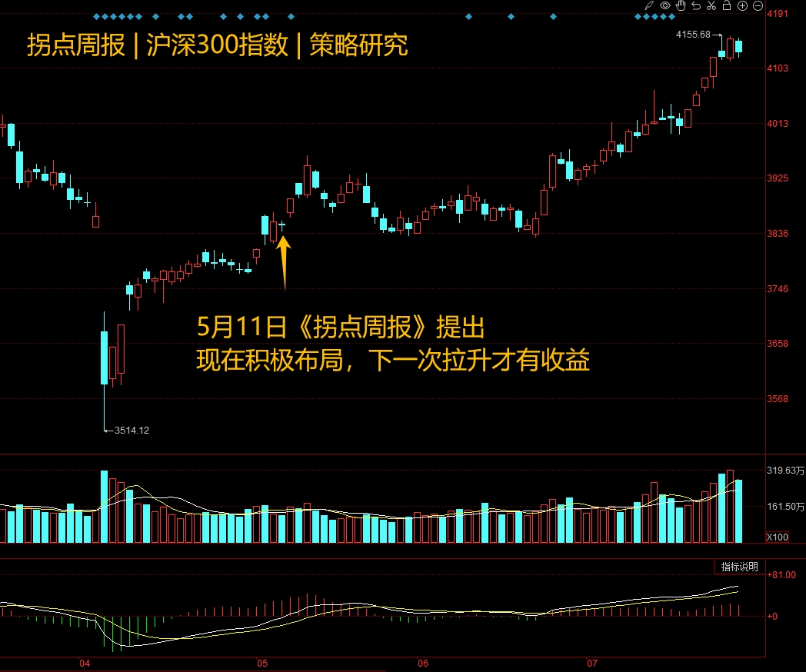
Task: Toggle the eye visibility icon
Action: (665, 5)
